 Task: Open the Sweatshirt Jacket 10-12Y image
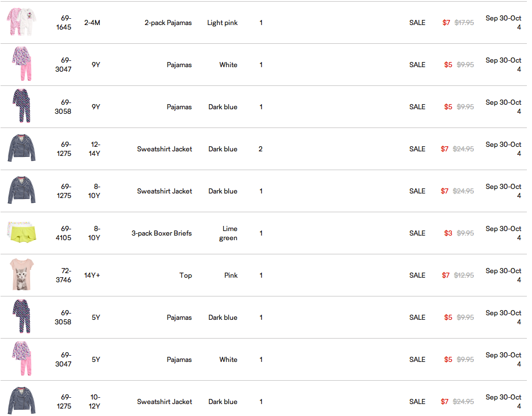(21, 402)
